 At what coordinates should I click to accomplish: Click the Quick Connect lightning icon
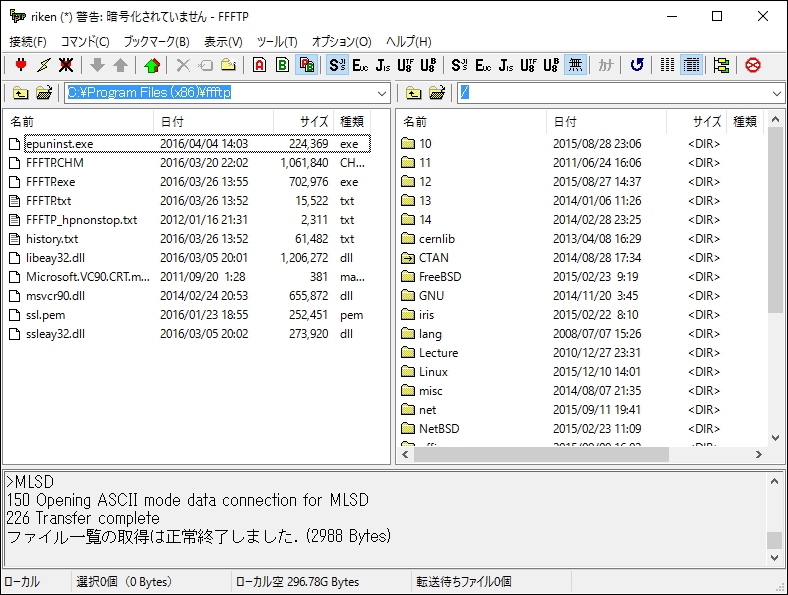(x=44, y=65)
